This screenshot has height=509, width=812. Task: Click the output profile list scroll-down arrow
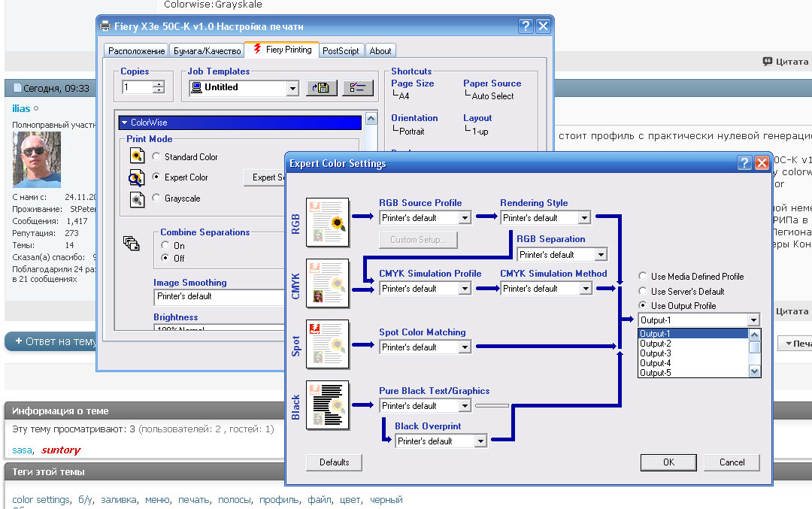point(755,371)
